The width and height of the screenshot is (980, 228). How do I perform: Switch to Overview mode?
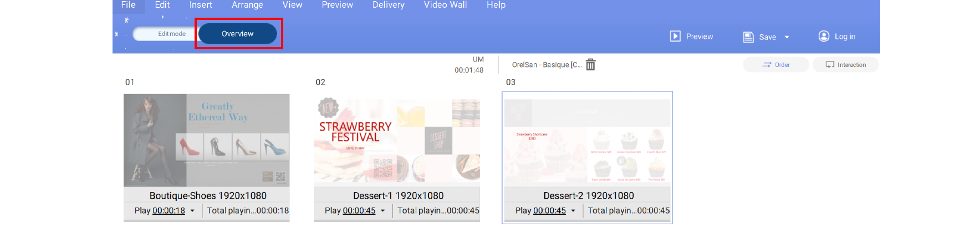point(238,34)
